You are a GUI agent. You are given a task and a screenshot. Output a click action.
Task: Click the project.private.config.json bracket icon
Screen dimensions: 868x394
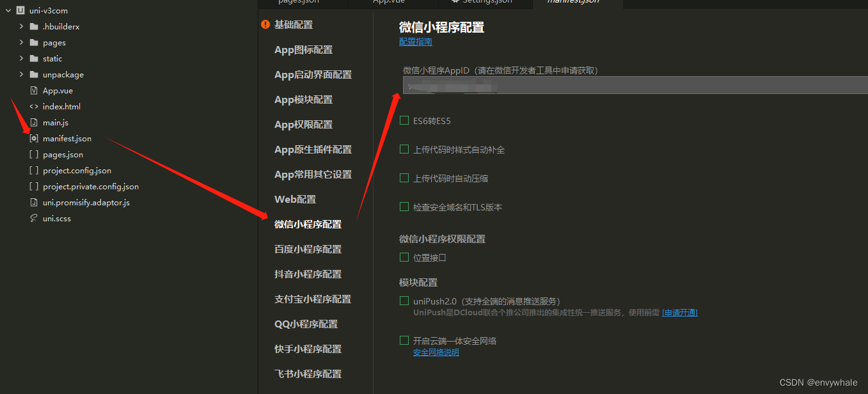point(34,187)
